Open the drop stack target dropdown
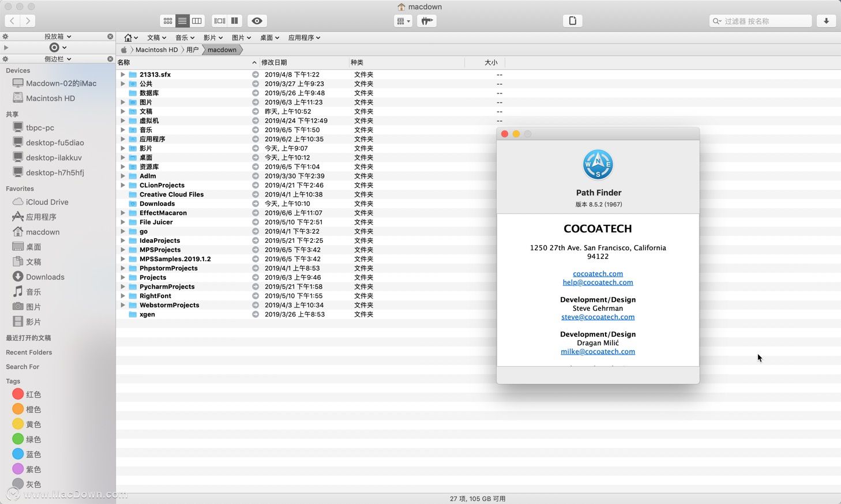 58,47
